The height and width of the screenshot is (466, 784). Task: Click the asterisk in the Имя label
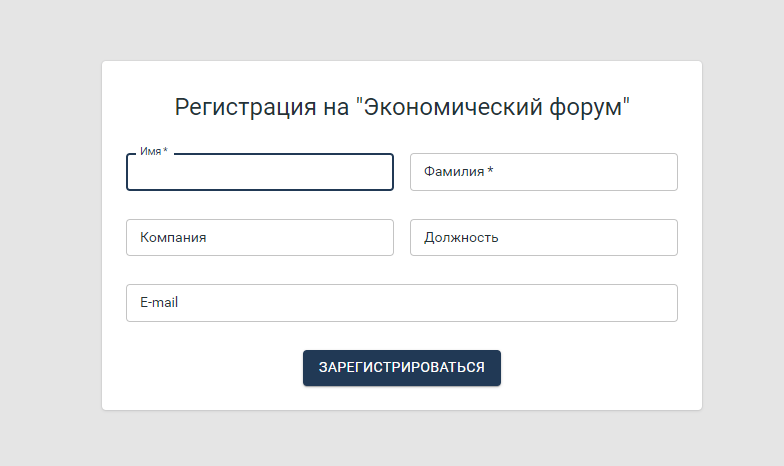pyautogui.click(x=165, y=151)
